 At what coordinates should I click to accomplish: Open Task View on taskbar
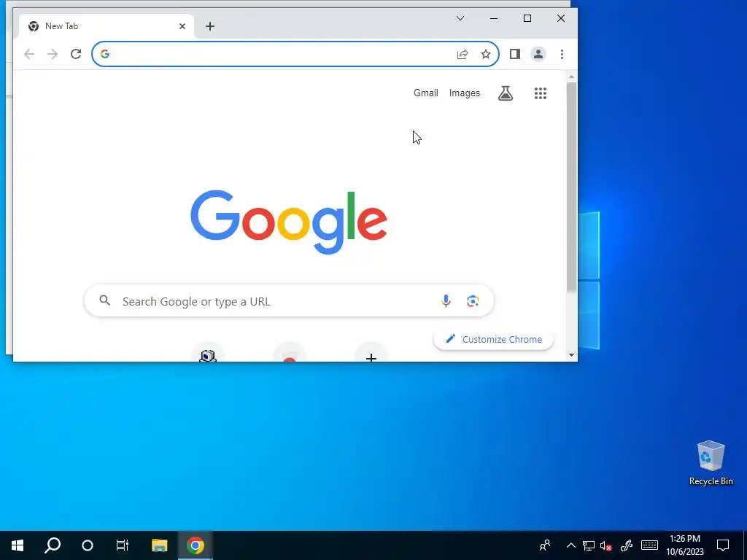tap(123, 545)
